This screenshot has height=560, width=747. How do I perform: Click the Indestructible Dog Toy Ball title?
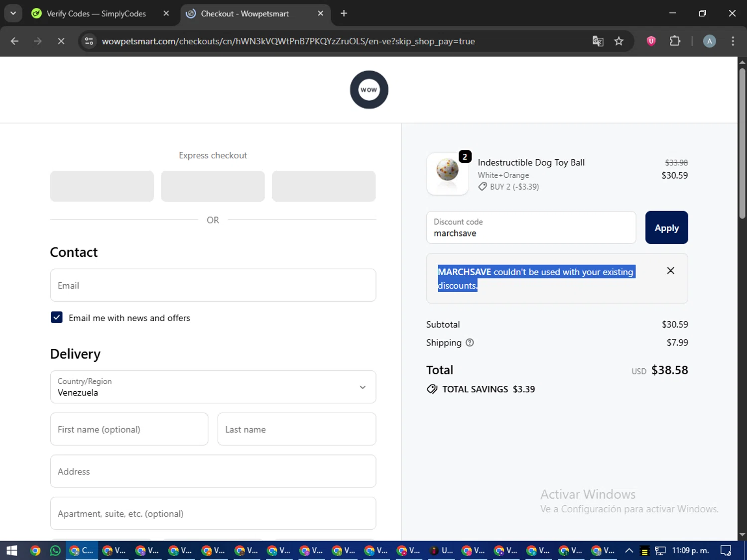click(x=531, y=162)
